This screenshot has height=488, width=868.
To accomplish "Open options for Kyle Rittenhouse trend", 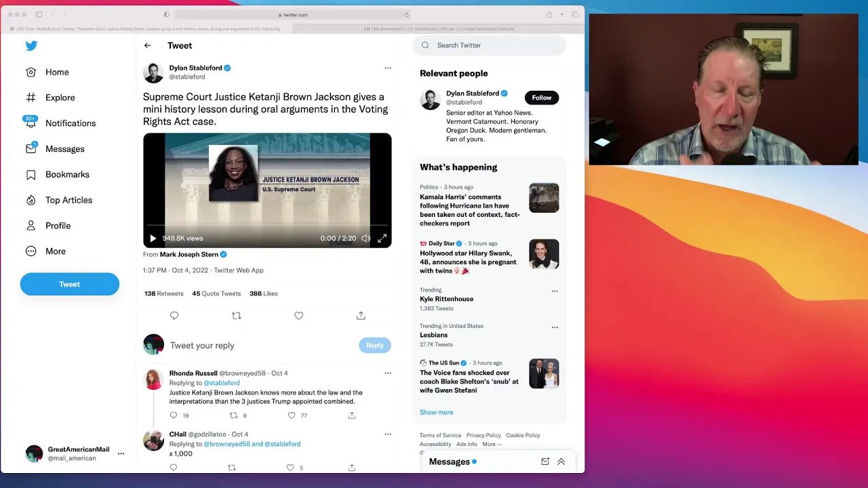I will point(555,291).
